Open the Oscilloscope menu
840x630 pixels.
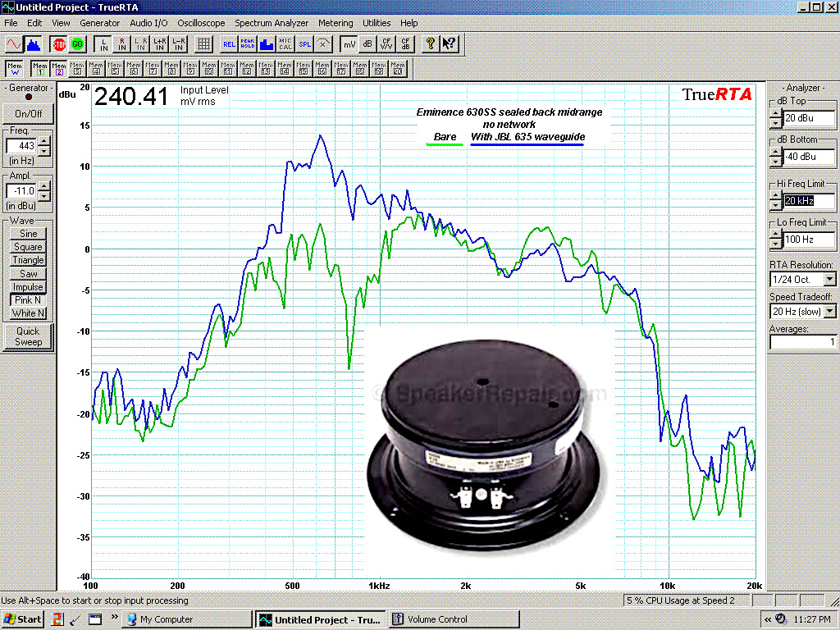pos(201,23)
